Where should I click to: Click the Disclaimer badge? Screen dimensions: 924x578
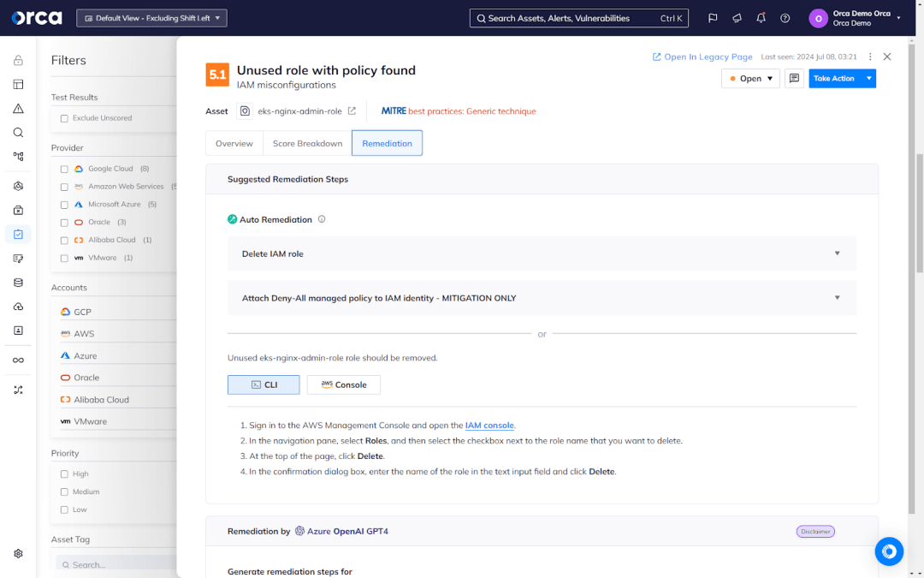tap(815, 532)
